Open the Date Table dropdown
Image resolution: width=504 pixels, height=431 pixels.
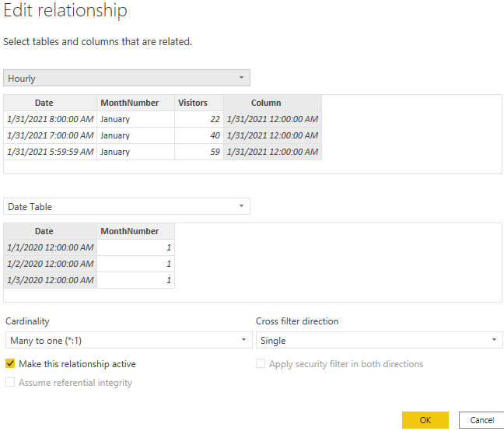pos(127,206)
